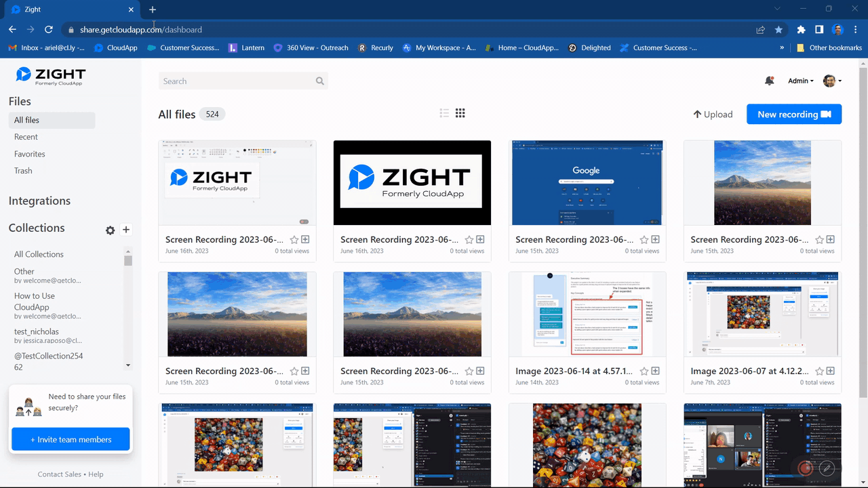Open the Trash section

pos(23,171)
